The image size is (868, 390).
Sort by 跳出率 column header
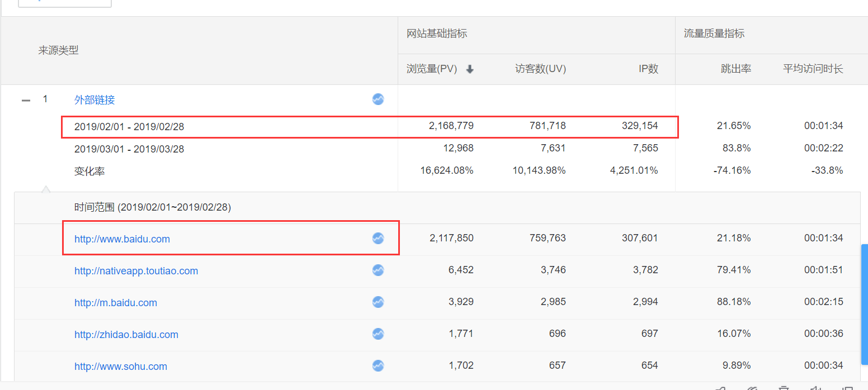tap(735, 69)
